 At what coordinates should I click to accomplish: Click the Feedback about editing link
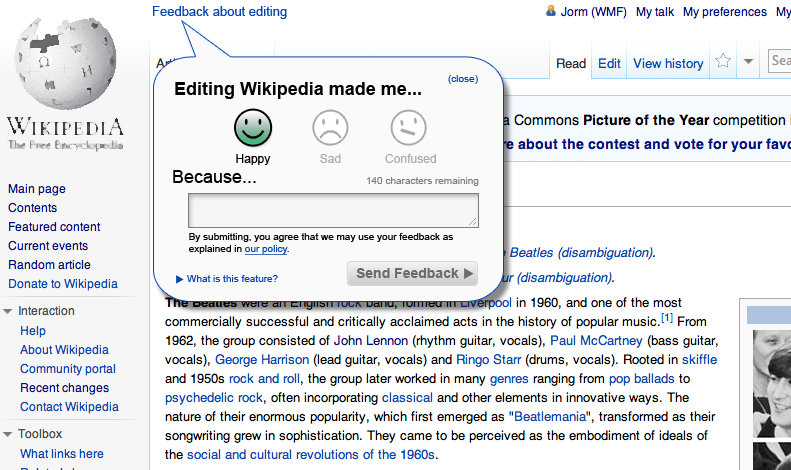click(x=219, y=12)
